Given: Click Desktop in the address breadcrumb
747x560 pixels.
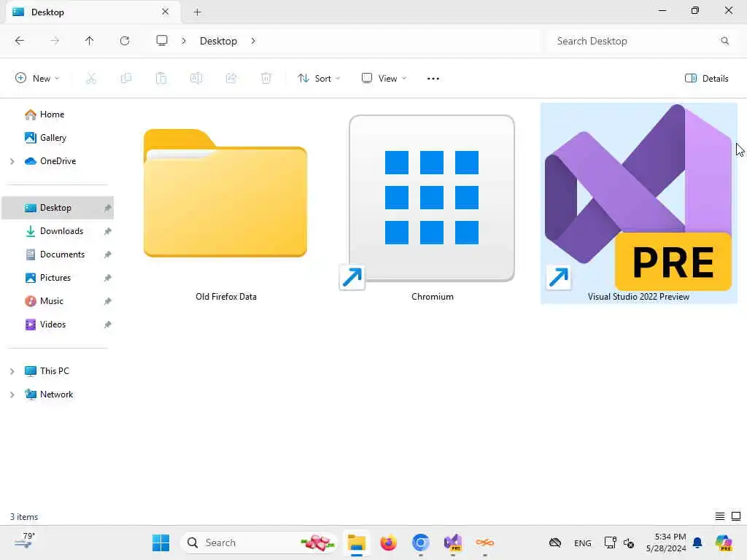Looking at the screenshot, I should (218, 41).
